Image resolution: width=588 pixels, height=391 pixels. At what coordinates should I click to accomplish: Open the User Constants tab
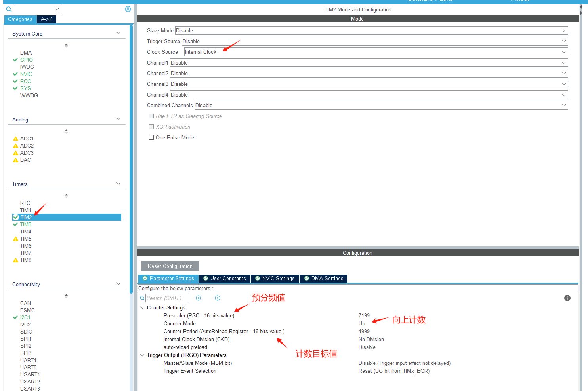(x=225, y=279)
